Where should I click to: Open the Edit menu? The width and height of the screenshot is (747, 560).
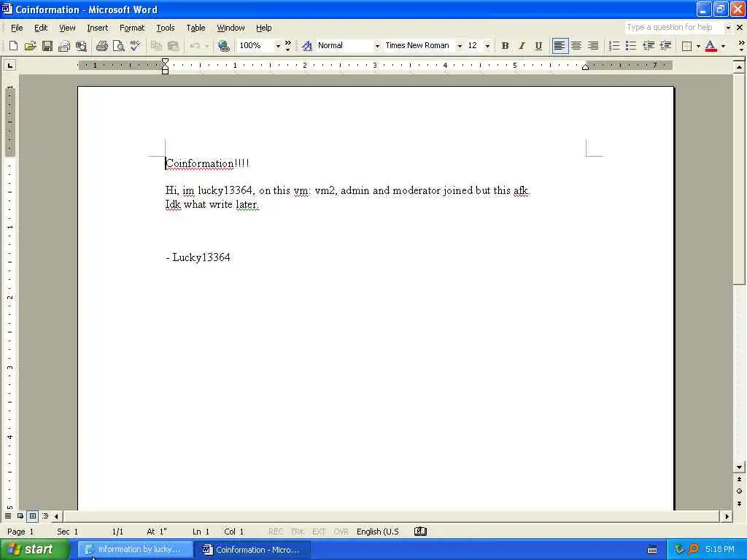pos(41,28)
